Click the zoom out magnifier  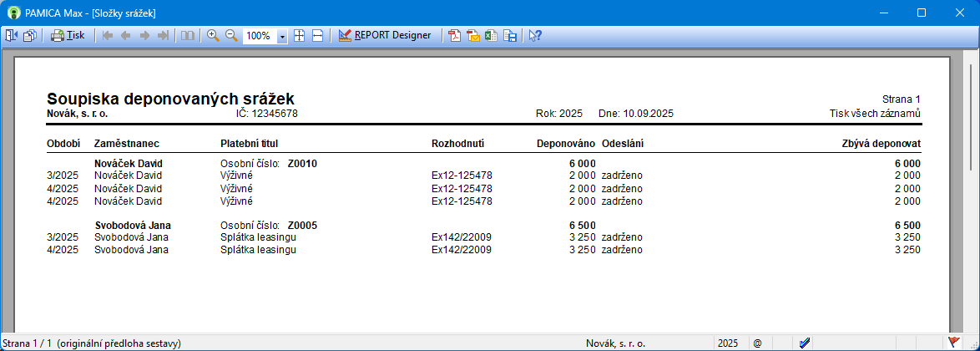click(231, 36)
